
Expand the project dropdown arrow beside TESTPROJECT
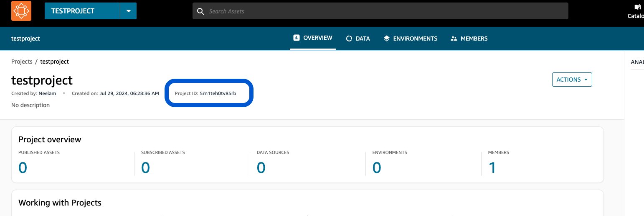[129, 11]
